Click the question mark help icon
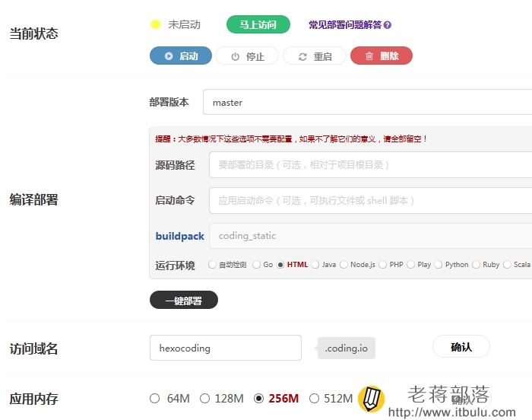The width and height of the screenshot is (532, 420). (388, 25)
